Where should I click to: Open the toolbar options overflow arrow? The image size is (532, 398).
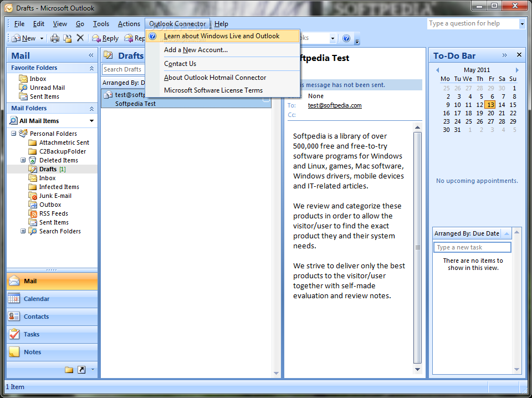[x=357, y=41]
